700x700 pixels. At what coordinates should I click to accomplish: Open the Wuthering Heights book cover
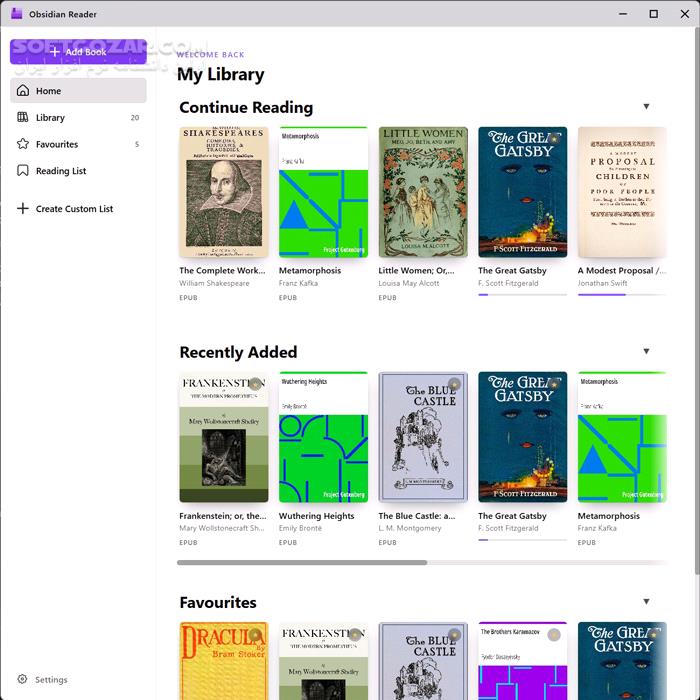coord(323,437)
